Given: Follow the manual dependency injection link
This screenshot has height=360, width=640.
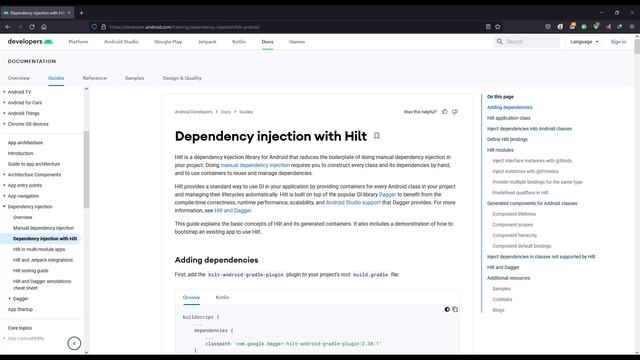Looking at the screenshot, I should pyautogui.click(x=255, y=165).
